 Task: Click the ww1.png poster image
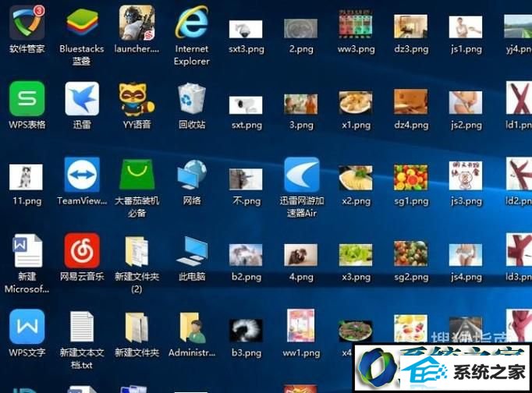(300, 325)
